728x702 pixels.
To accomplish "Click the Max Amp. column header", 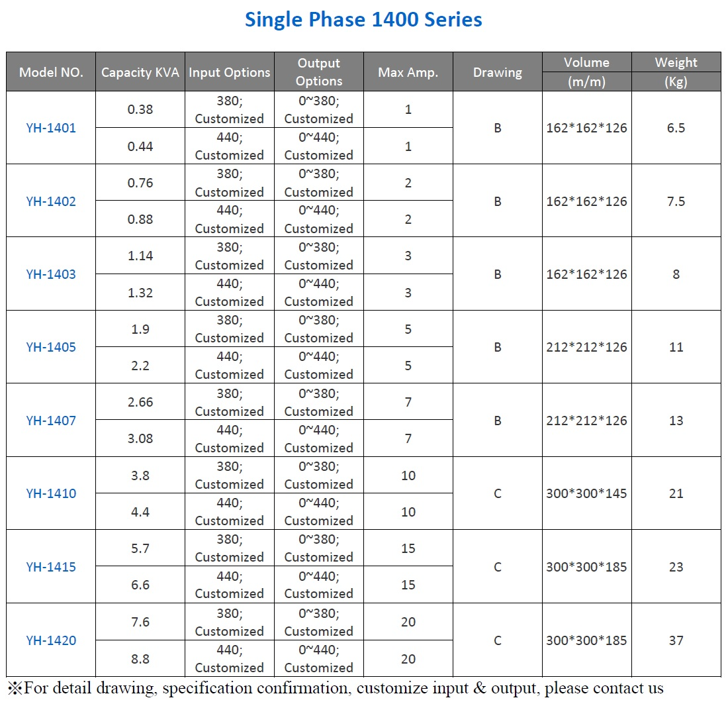I will click(408, 72).
